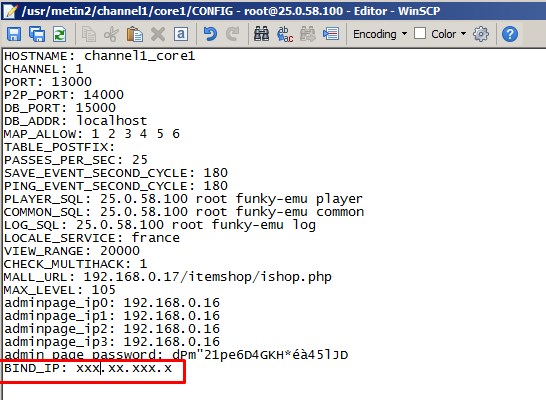546x400 pixels.
Task: Click on the COMMON_SQL line
Action: [x=184, y=212]
